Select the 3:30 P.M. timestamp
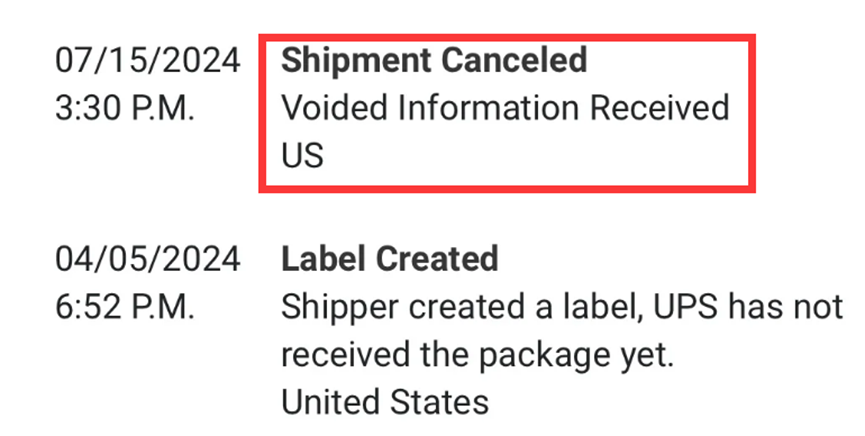The height and width of the screenshot is (436, 865). [x=125, y=108]
